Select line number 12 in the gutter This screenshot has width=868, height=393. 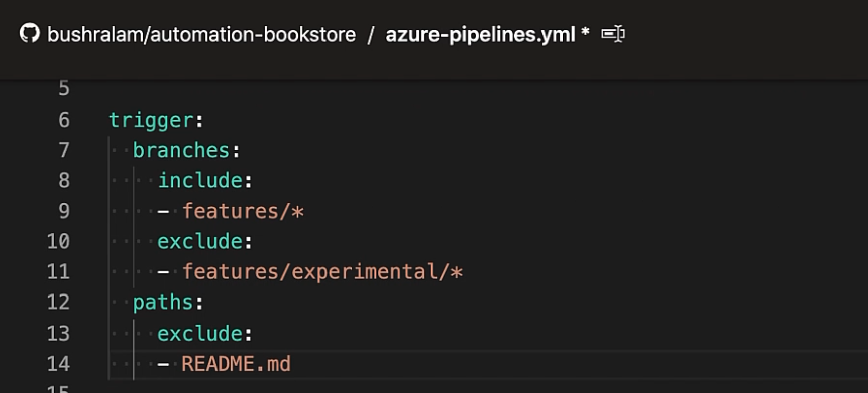point(58,303)
